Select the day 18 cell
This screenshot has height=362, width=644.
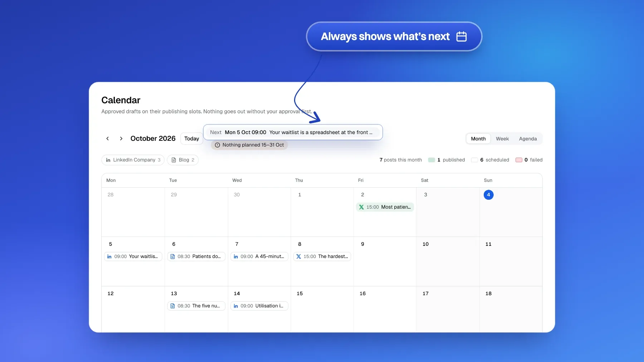click(x=511, y=309)
